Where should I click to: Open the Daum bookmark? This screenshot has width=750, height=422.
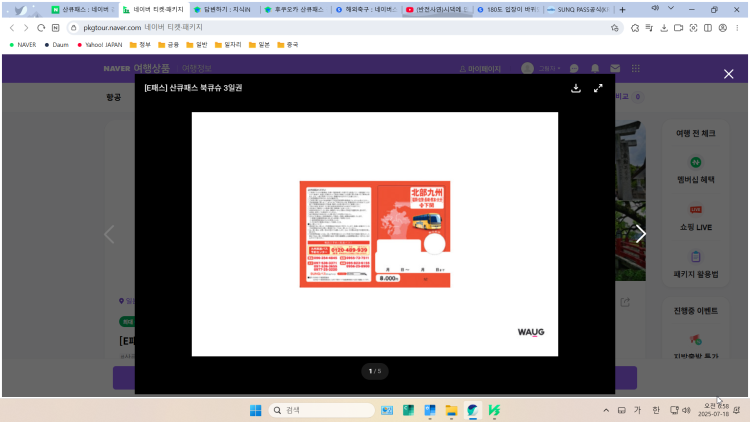click(x=56, y=44)
